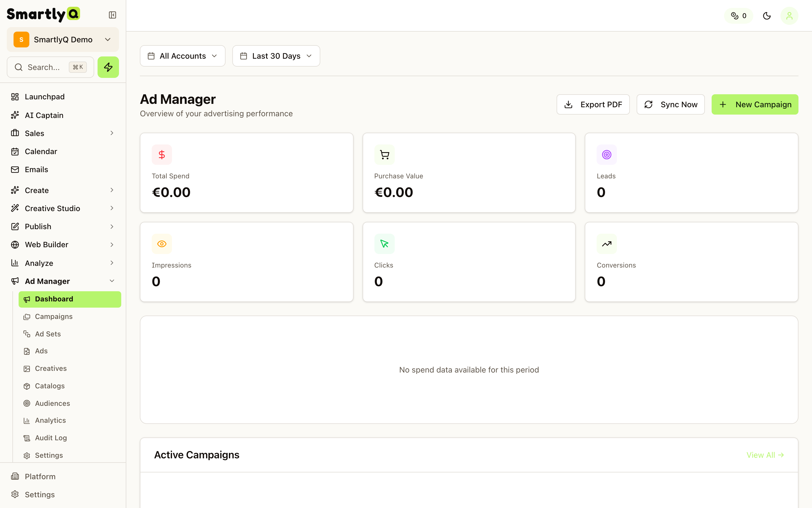
Task: Expand the Publish menu chevron
Action: click(x=112, y=226)
